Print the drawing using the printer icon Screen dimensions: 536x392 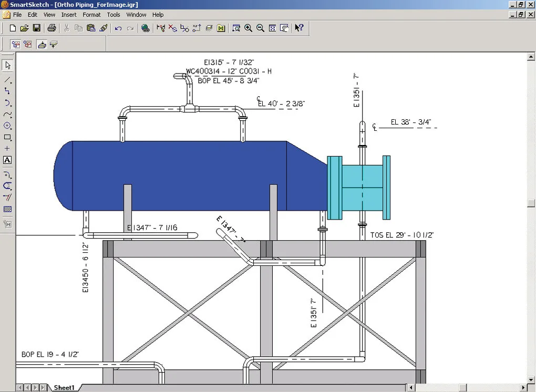51,28
